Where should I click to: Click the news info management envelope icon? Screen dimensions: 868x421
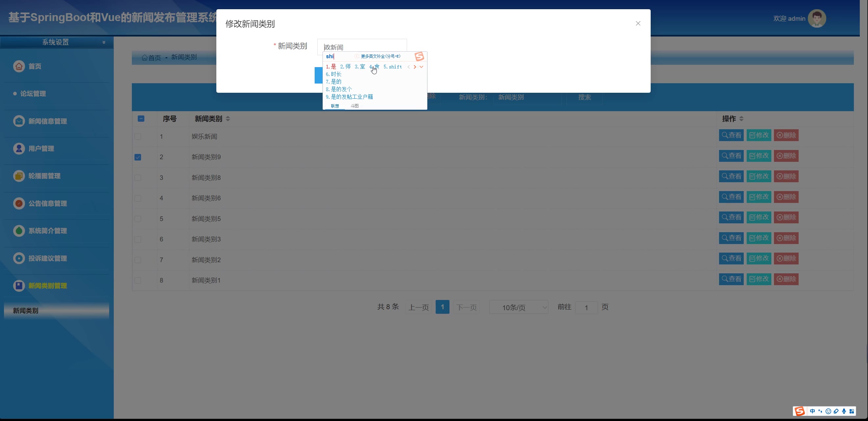pyautogui.click(x=19, y=121)
